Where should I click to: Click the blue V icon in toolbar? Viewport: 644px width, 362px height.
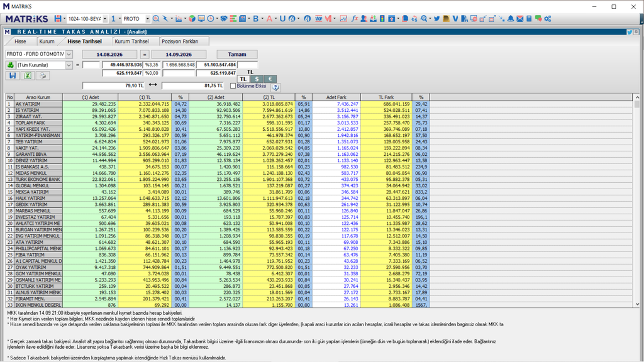point(455,18)
